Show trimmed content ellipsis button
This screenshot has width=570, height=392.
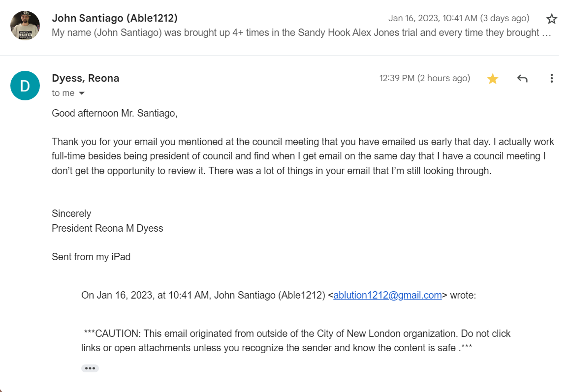(90, 368)
